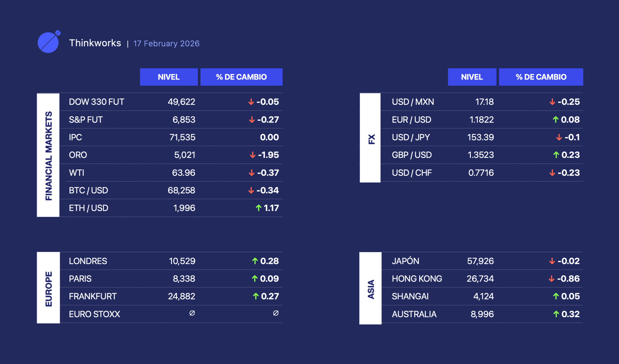Click the Thinkworks round logo icon
This screenshot has height=364, width=619.
48,42
